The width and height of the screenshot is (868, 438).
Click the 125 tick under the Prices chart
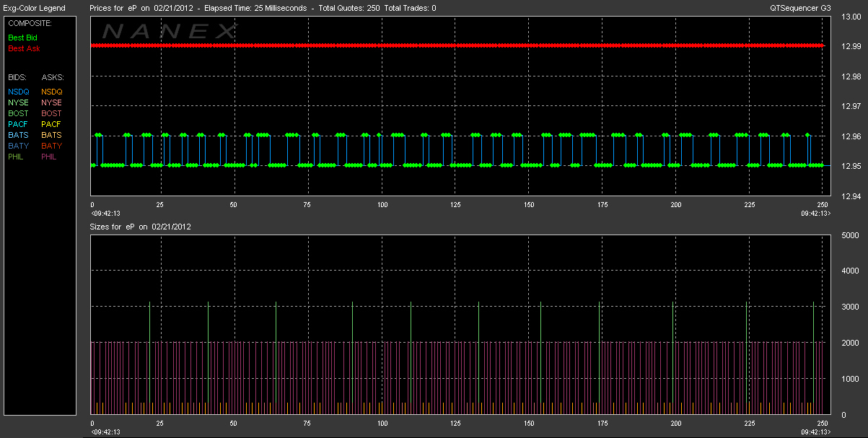[x=456, y=205]
